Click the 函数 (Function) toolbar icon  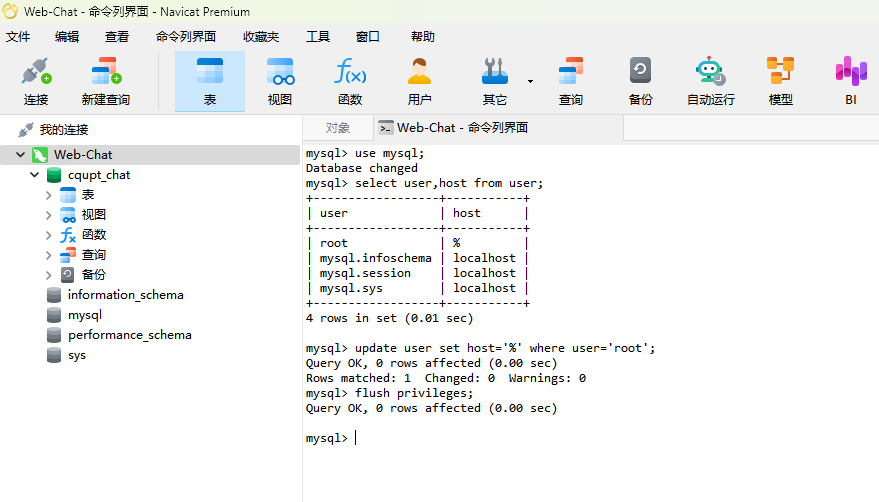click(350, 81)
